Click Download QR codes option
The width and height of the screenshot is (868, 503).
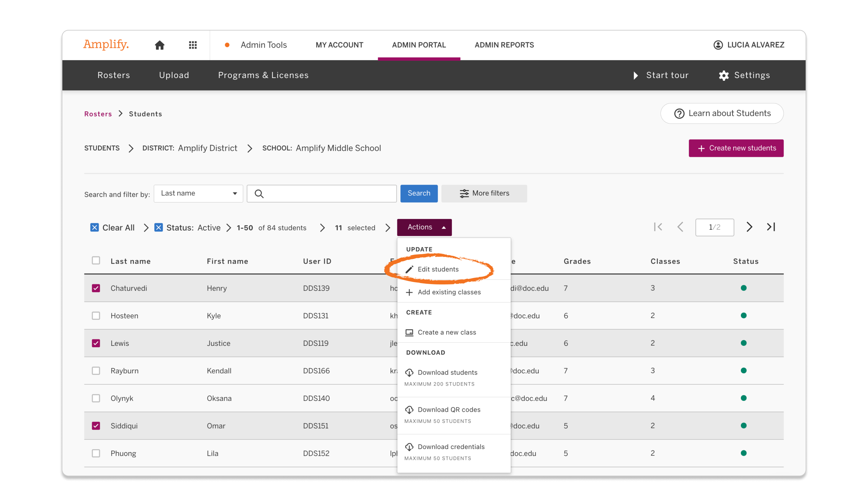[449, 410]
